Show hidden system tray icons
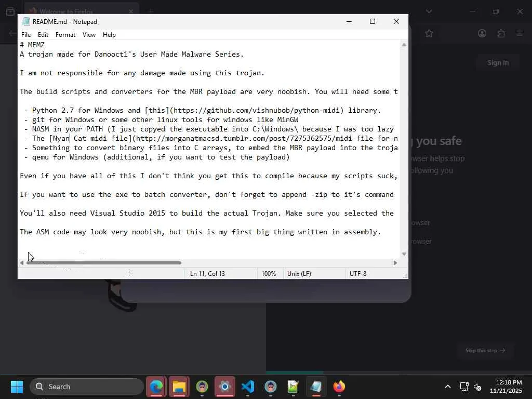The height and width of the screenshot is (399, 532). 447,387
